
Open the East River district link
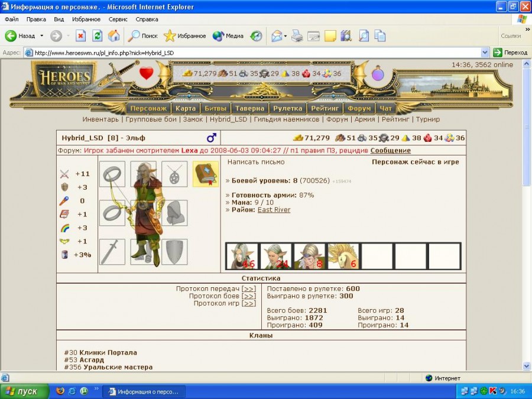274,210
